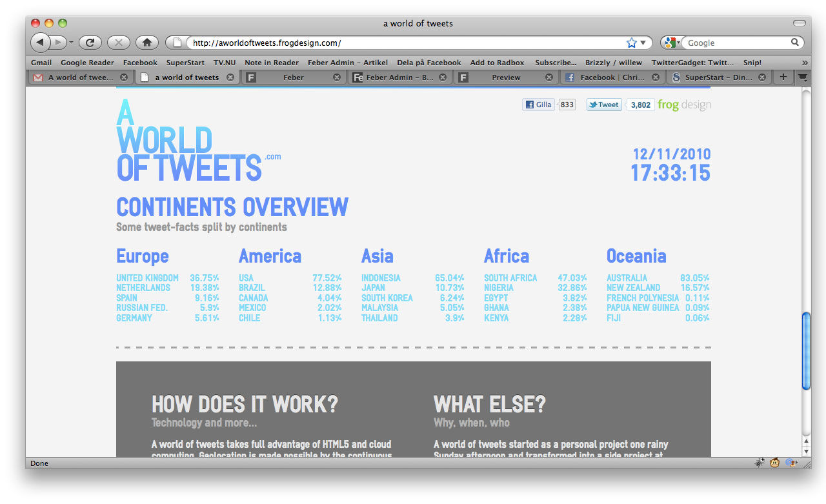Bookmark this page with the star icon
The image size is (826, 504).
tap(631, 43)
